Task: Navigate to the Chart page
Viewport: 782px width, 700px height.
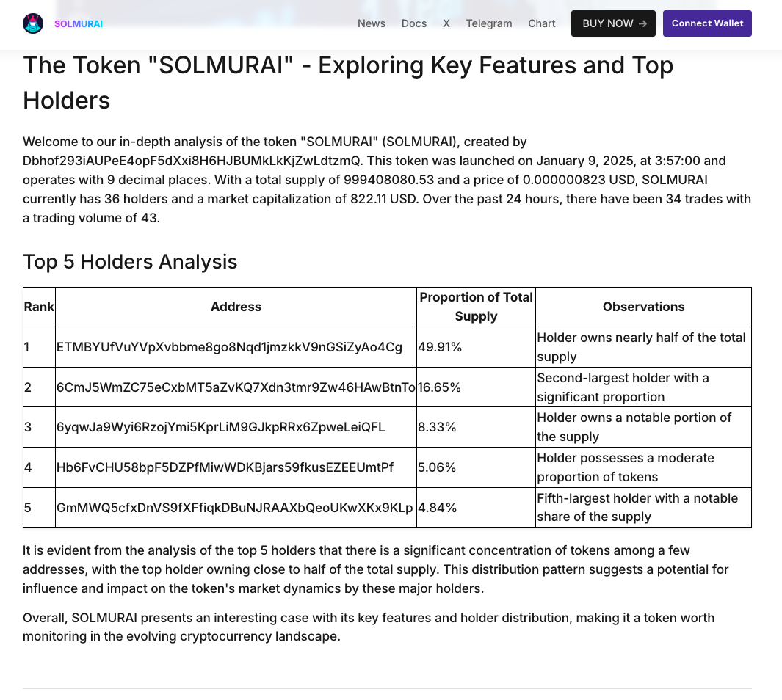Action: click(x=541, y=23)
